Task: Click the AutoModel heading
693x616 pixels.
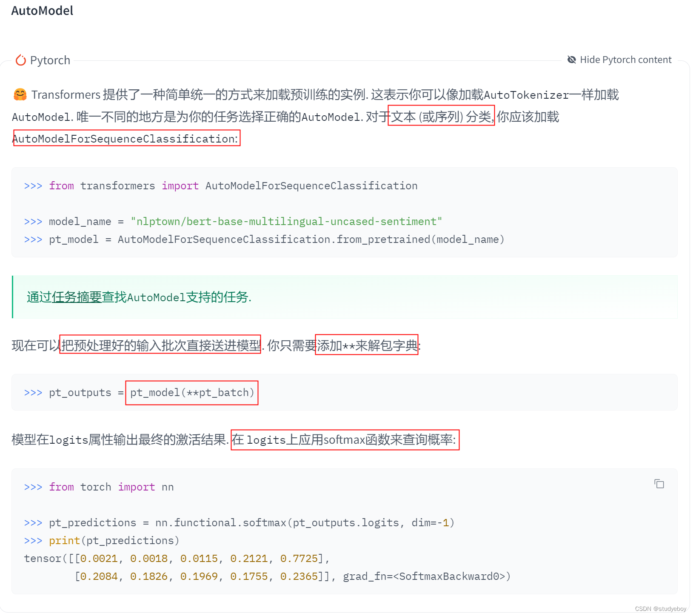Action: coord(42,11)
